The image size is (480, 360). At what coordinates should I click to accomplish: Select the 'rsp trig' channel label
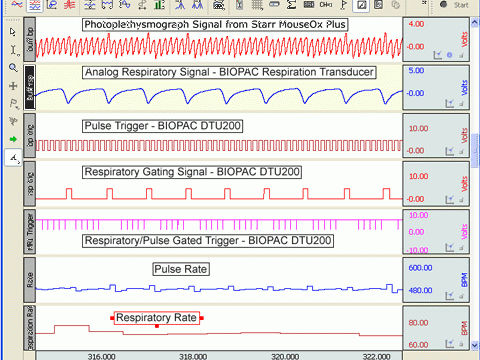coord(30,183)
